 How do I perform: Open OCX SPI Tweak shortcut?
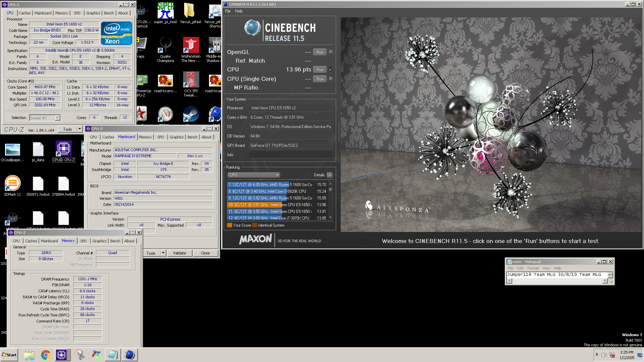click(x=191, y=84)
